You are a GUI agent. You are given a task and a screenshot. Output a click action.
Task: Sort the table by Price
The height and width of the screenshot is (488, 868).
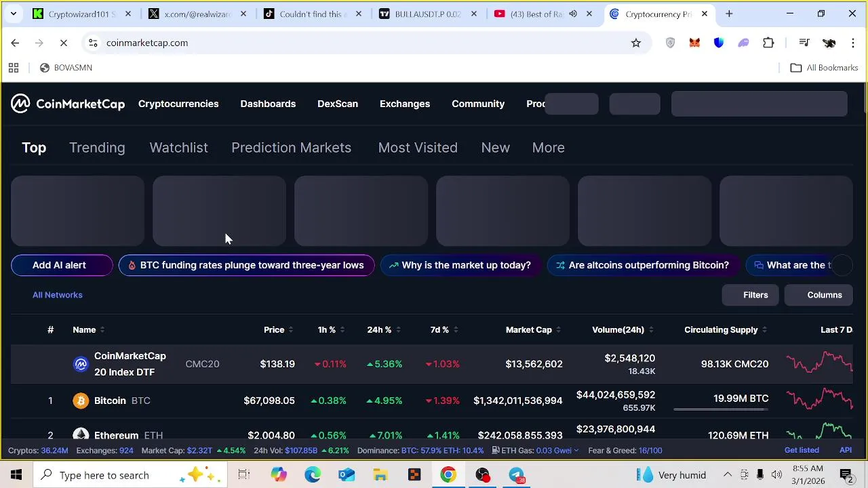278,330
